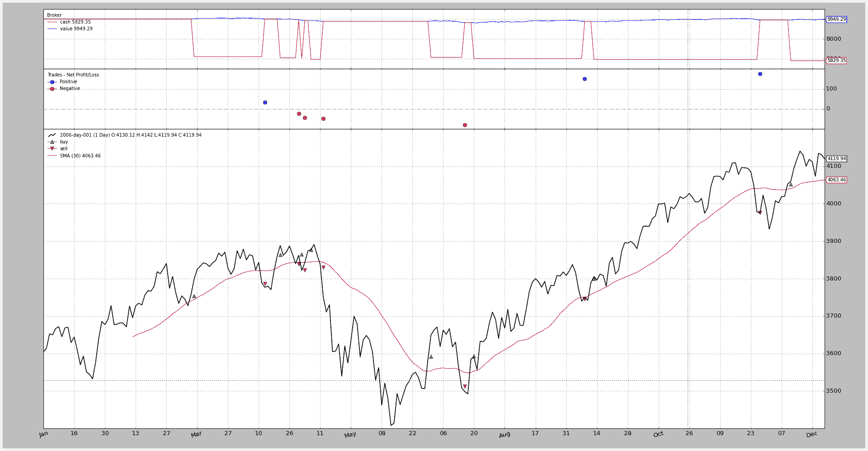This screenshot has width=868, height=451.
Task: Click the 08 date tick after May
Action: tap(382, 433)
